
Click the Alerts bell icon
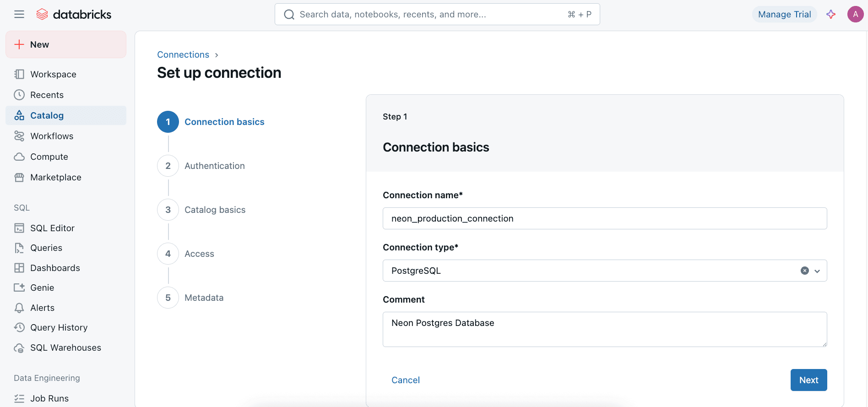[19, 308]
